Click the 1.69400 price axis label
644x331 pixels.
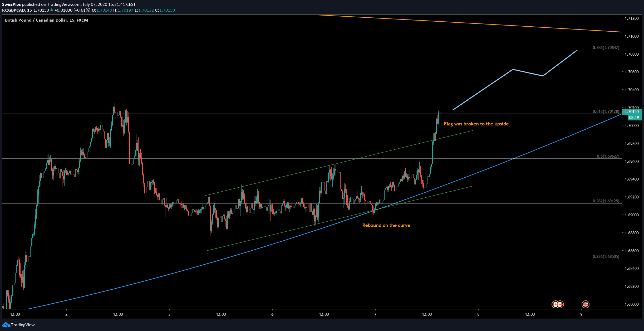(x=632, y=179)
